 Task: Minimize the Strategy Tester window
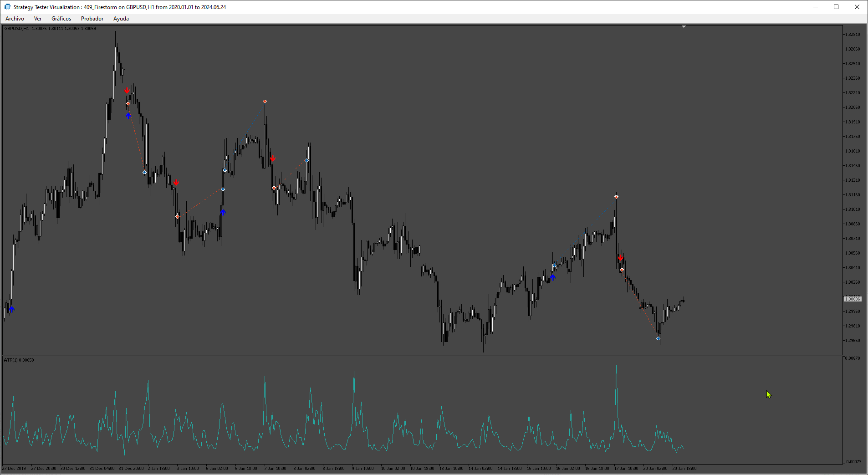tap(816, 7)
